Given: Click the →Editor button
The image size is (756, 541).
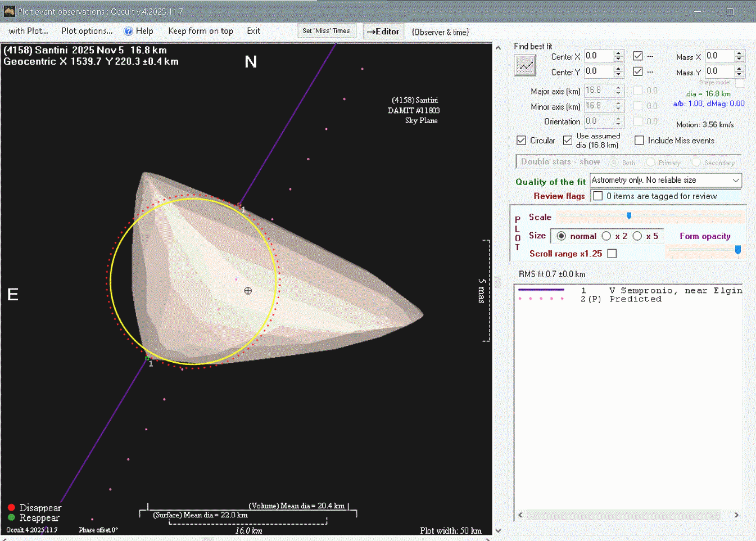Looking at the screenshot, I should tap(383, 31).
